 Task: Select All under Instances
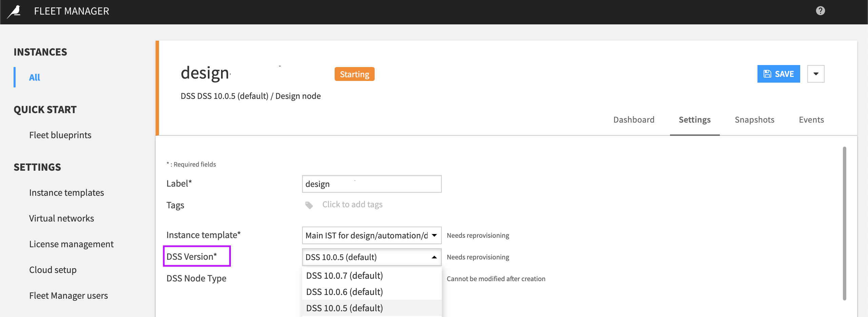[x=34, y=77]
